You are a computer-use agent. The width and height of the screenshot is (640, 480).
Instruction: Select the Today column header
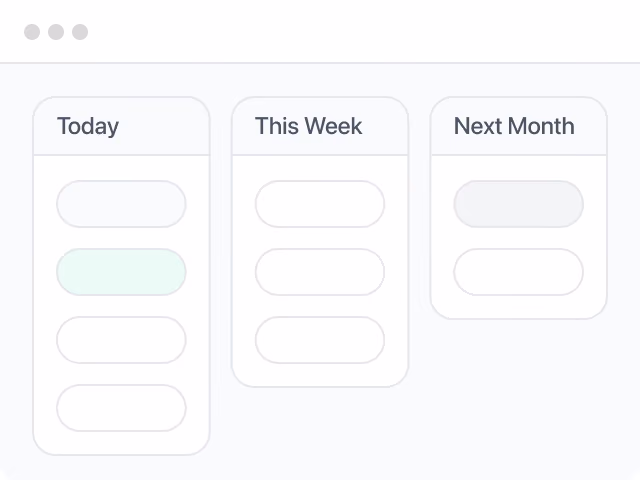[121, 126]
